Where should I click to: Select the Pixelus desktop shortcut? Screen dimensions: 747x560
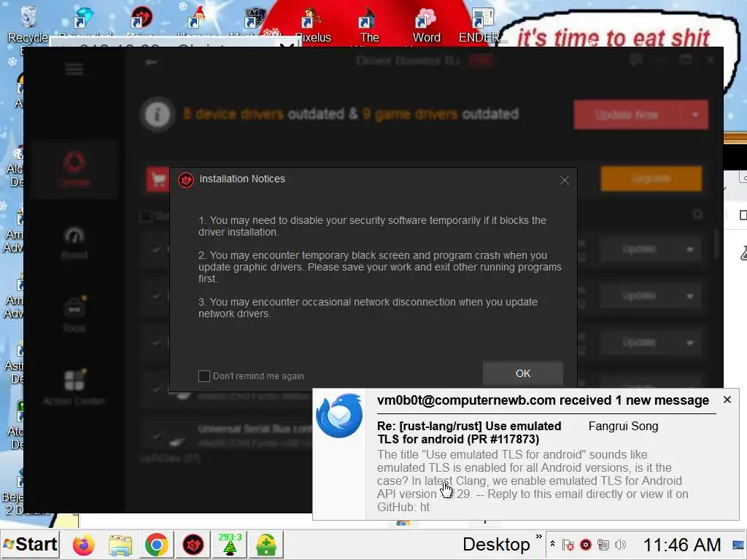click(312, 25)
